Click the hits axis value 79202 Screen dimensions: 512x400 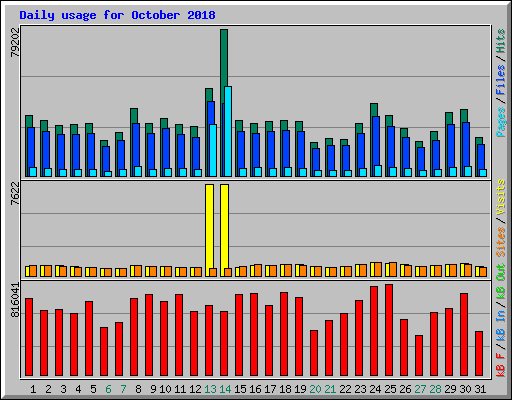click(x=15, y=42)
